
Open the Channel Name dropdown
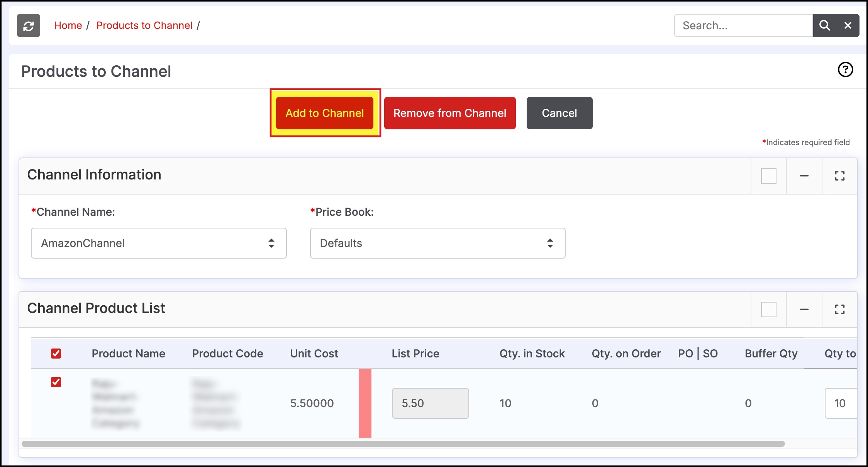159,243
